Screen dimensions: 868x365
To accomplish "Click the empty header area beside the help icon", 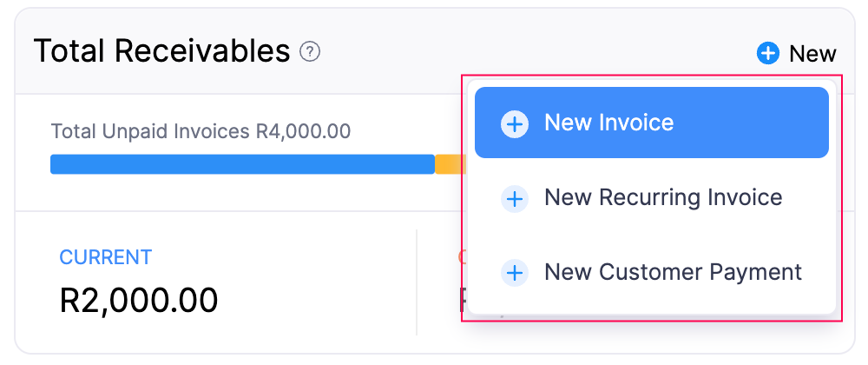I will tap(521, 52).
